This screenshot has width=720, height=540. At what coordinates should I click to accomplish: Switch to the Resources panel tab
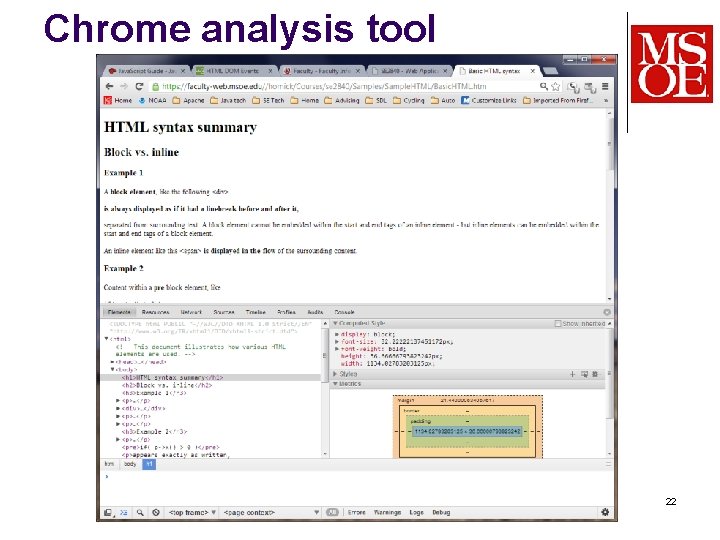155,312
